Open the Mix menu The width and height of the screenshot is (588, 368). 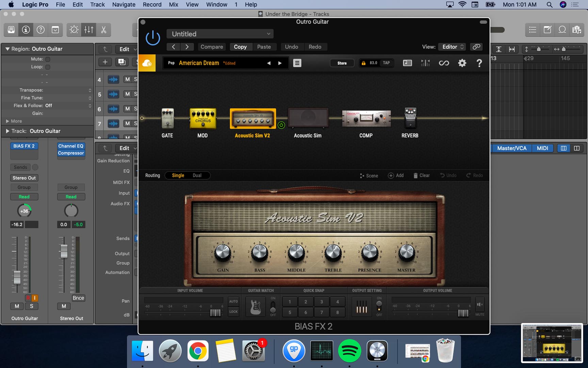point(174,4)
